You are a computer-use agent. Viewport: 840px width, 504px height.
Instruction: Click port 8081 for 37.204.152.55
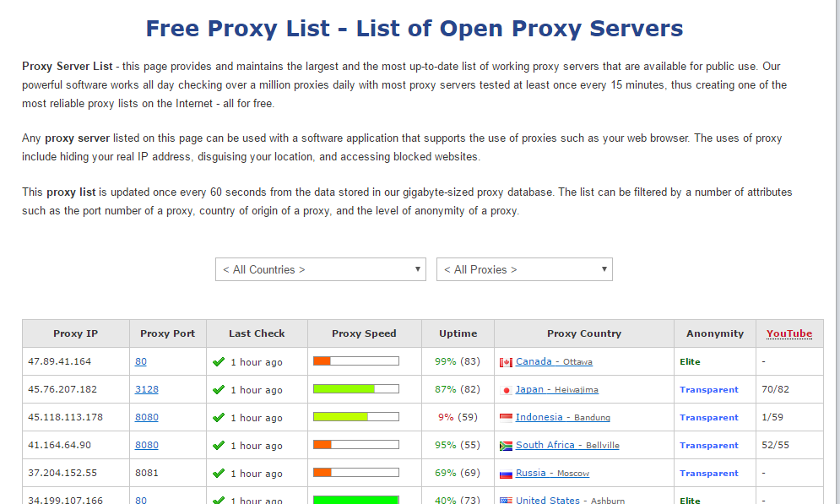coord(146,473)
